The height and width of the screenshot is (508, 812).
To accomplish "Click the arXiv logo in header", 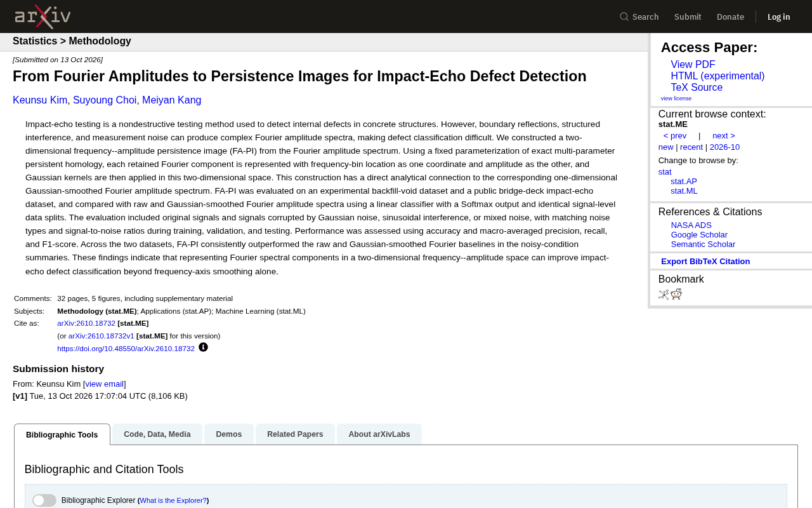I will (43, 17).
